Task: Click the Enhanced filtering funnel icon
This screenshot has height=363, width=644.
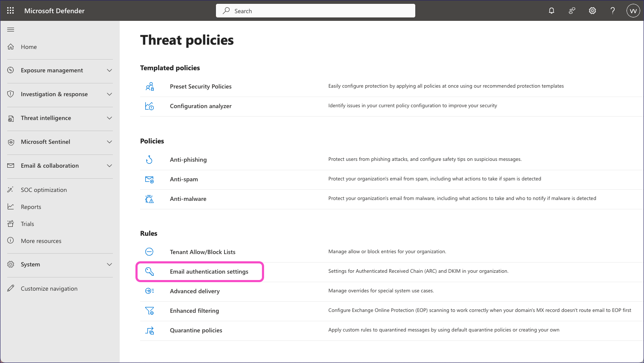Action: coord(149,311)
